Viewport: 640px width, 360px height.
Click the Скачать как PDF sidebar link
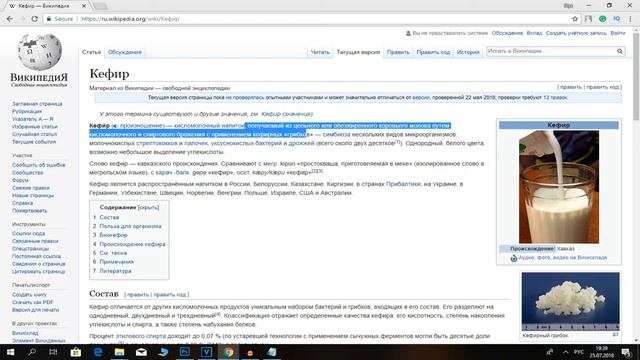point(33,302)
